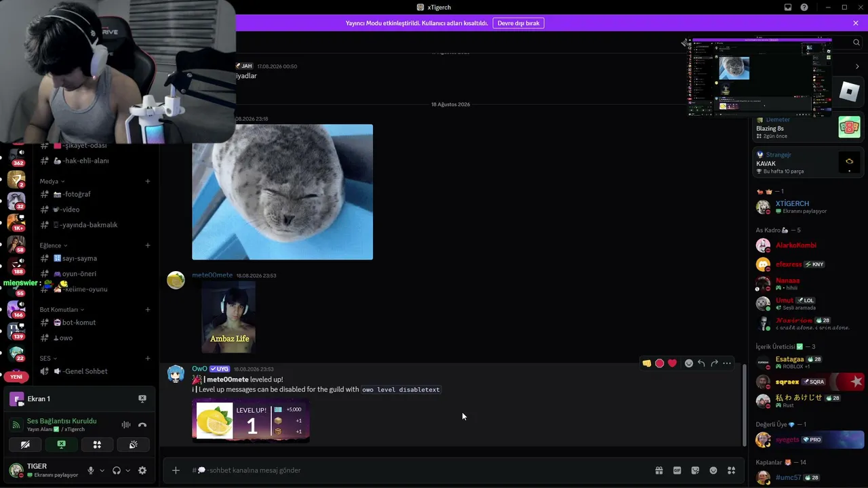868x488 pixels.
Task: Click the OwO bot username
Action: pyautogui.click(x=199, y=369)
